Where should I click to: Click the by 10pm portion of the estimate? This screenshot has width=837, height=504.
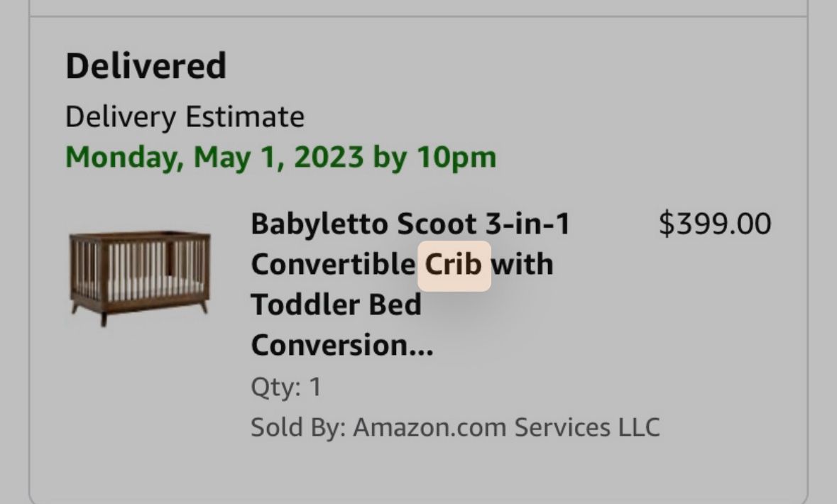[x=435, y=157]
